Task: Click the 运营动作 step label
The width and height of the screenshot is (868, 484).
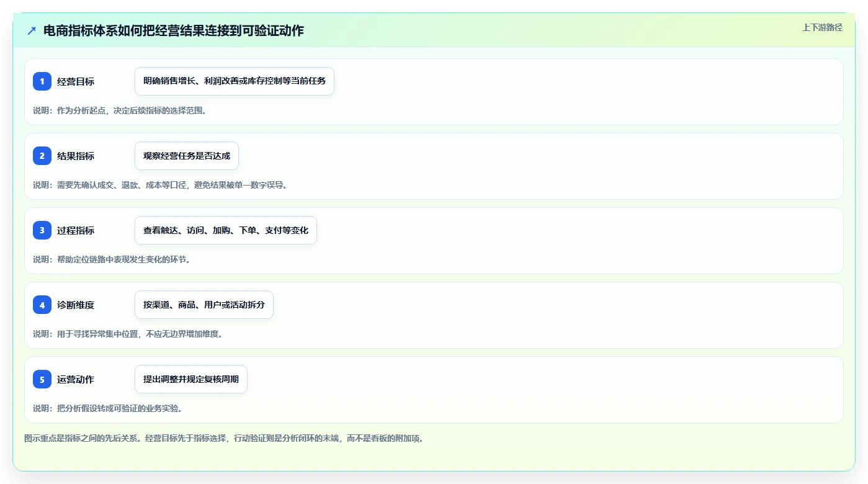Action: click(x=76, y=379)
